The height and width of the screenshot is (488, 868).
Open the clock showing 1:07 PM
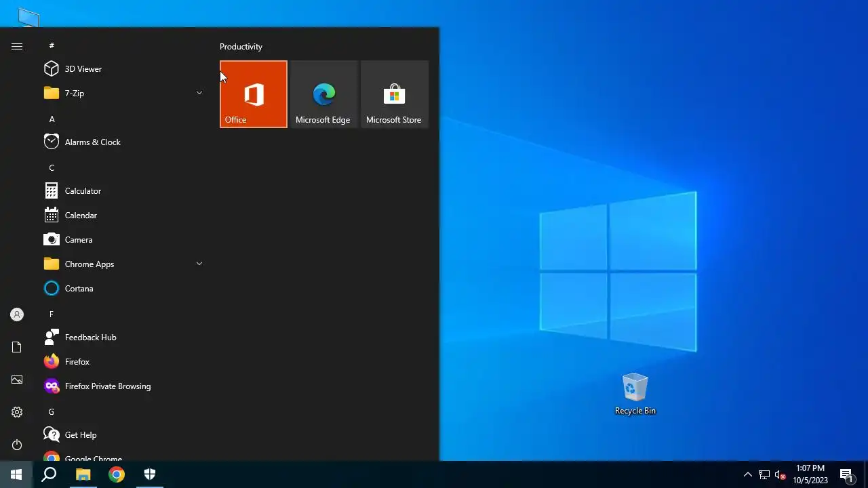tap(810, 474)
